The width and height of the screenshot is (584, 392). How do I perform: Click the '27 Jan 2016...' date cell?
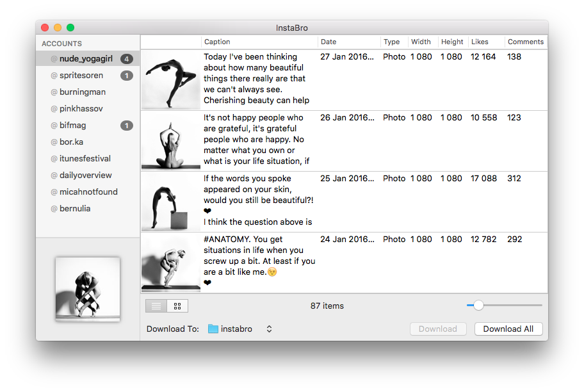click(x=347, y=56)
